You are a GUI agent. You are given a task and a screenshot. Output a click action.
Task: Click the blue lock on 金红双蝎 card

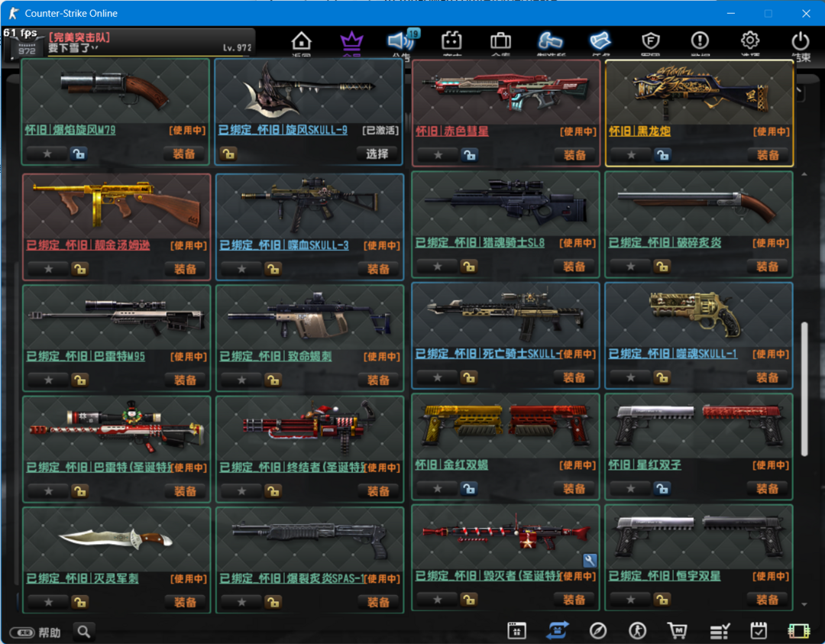click(x=469, y=489)
